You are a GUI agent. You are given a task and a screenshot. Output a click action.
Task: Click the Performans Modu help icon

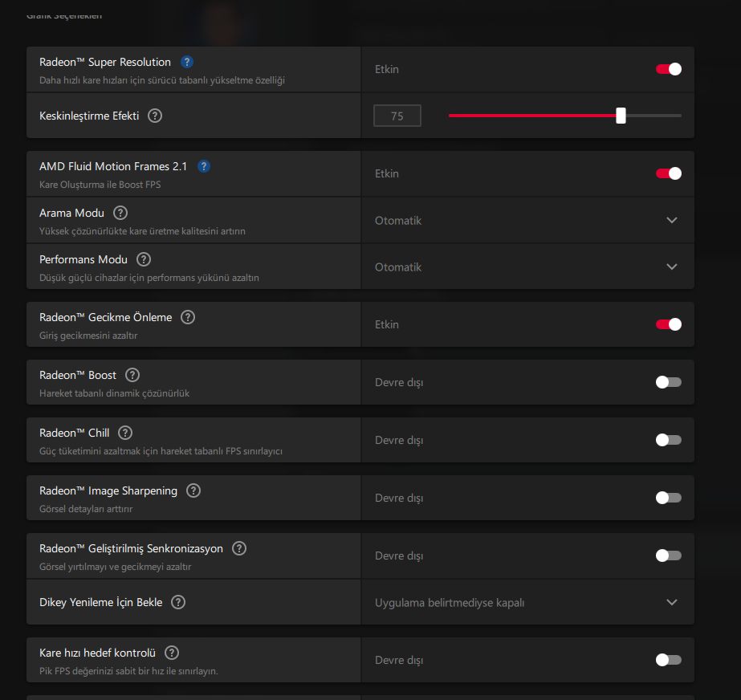click(144, 259)
